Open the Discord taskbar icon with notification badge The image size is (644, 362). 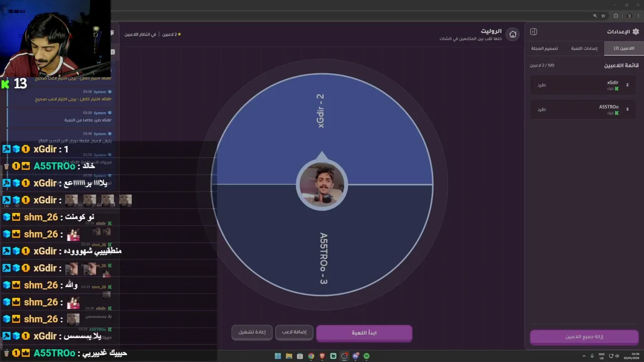coord(355,356)
